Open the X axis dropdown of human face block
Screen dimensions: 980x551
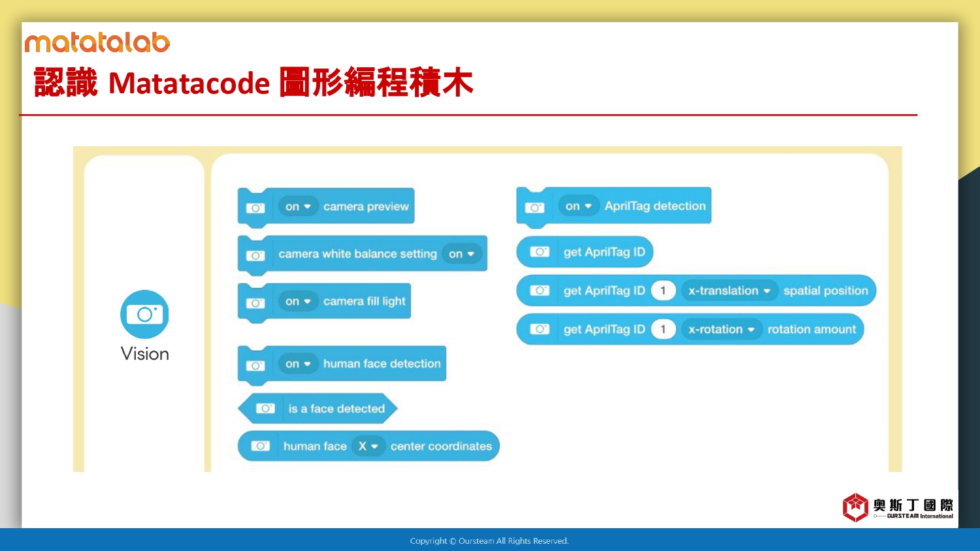(368, 447)
